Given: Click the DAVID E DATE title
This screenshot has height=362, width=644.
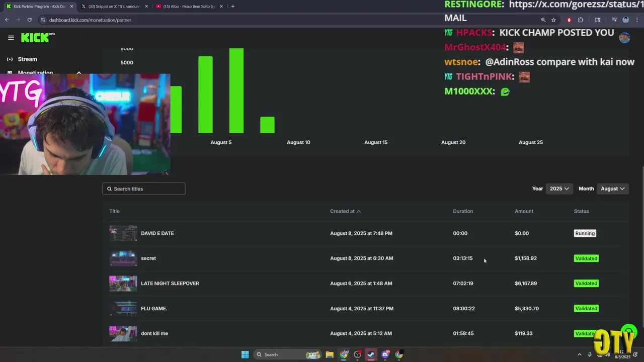Looking at the screenshot, I should [157, 233].
